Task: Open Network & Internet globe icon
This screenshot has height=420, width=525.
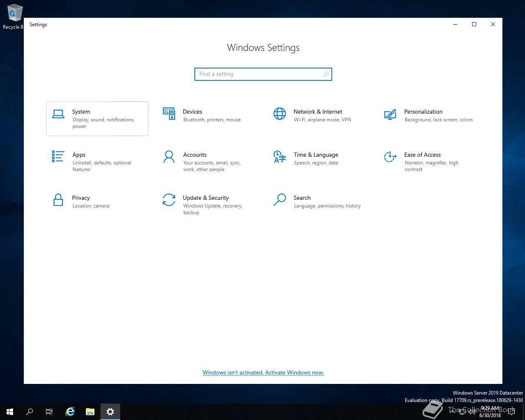Action: click(x=280, y=114)
